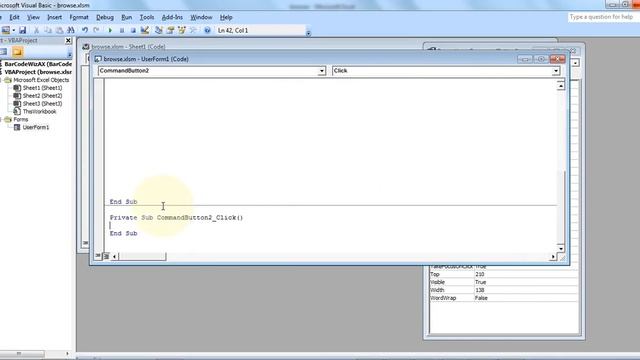The image size is (640, 360).
Task: Click the Reset stop icon
Action: [133, 30]
